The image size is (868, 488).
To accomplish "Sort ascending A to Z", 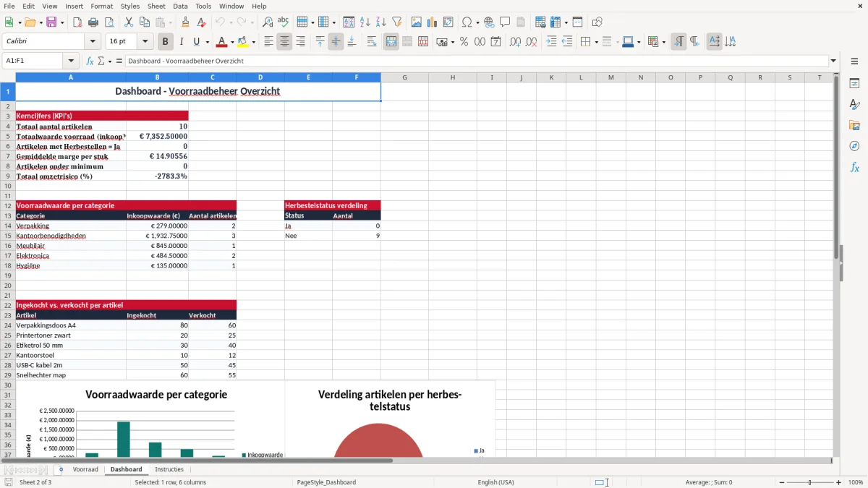I will click(x=365, y=22).
